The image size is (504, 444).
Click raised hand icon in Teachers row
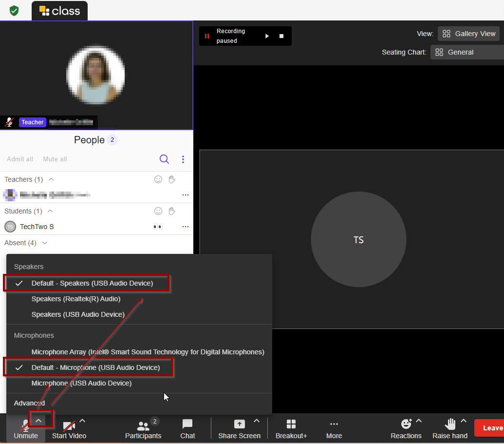click(x=172, y=179)
